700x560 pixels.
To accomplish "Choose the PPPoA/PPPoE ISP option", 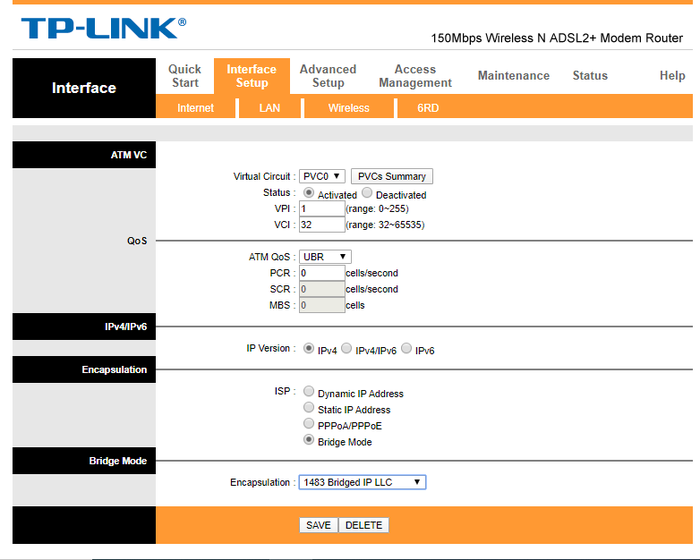I will pyautogui.click(x=309, y=424).
